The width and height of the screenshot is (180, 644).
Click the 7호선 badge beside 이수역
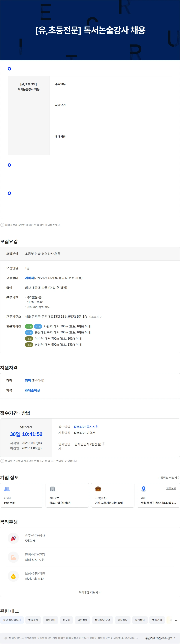click(x=29, y=338)
